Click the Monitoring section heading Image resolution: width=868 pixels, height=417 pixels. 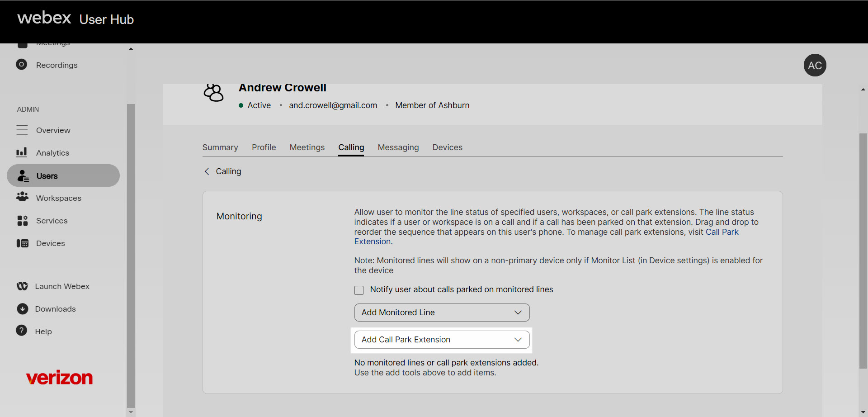pyautogui.click(x=239, y=216)
